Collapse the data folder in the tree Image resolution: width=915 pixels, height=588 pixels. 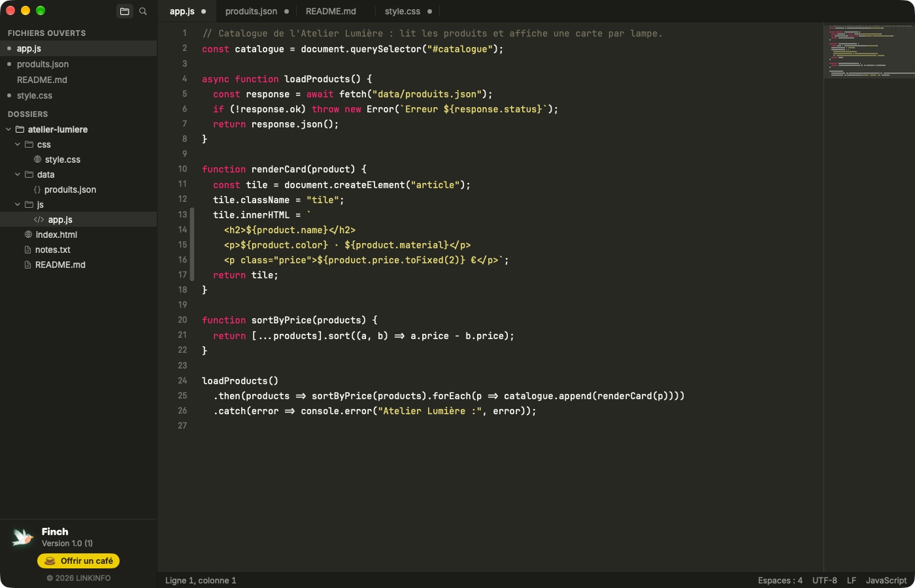(18, 174)
